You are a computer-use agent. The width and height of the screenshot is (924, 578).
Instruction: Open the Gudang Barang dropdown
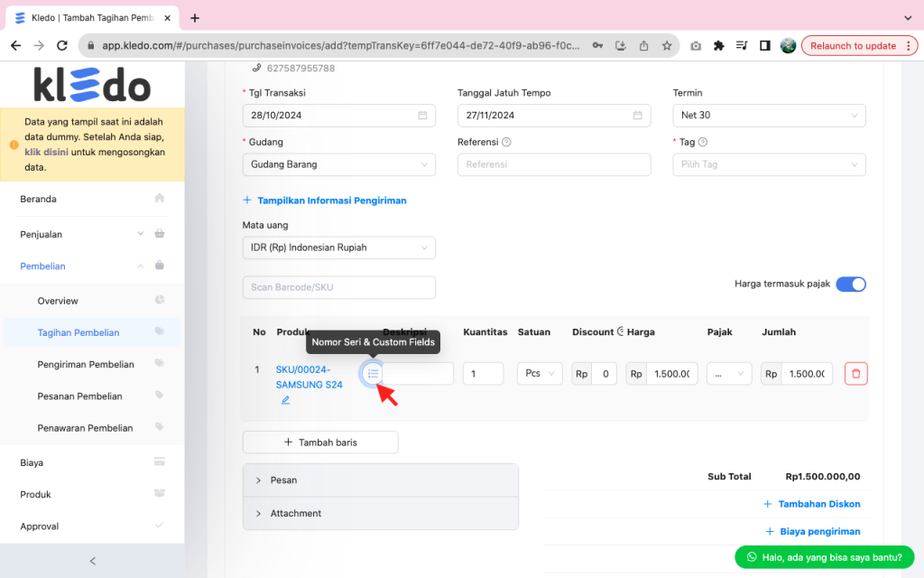click(339, 164)
